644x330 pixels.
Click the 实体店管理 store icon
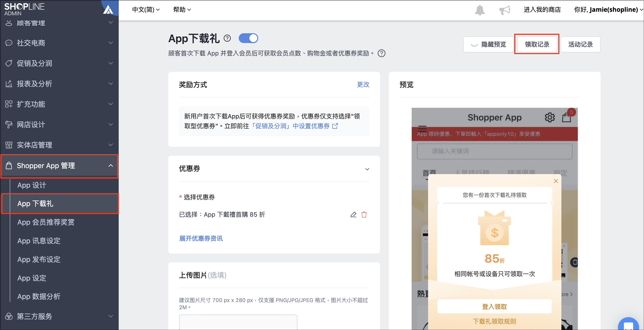pos(9,145)
